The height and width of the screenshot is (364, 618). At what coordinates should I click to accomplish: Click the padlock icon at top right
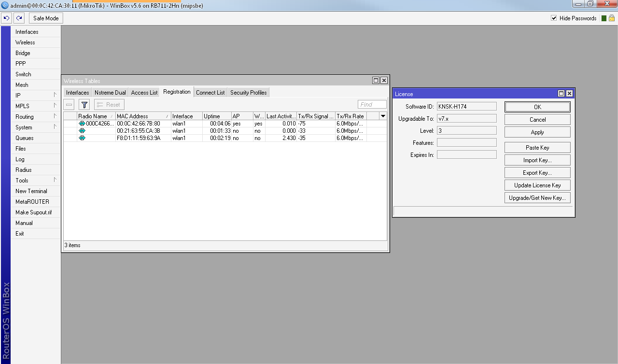point(612,18)
